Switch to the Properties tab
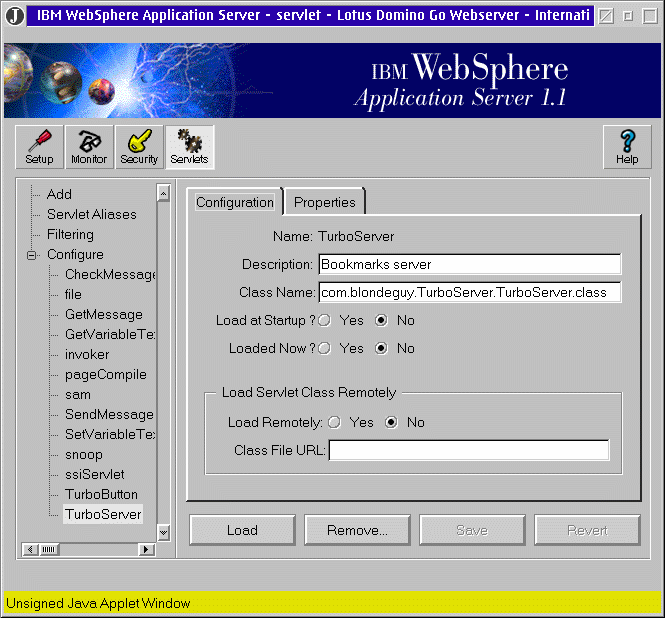 pyautogui.click(x=324, y=202)
